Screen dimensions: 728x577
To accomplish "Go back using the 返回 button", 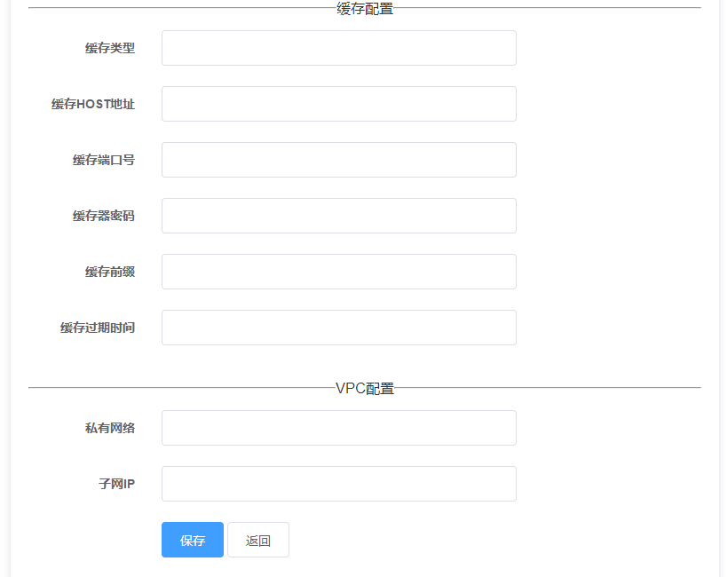I will [258, 540].
